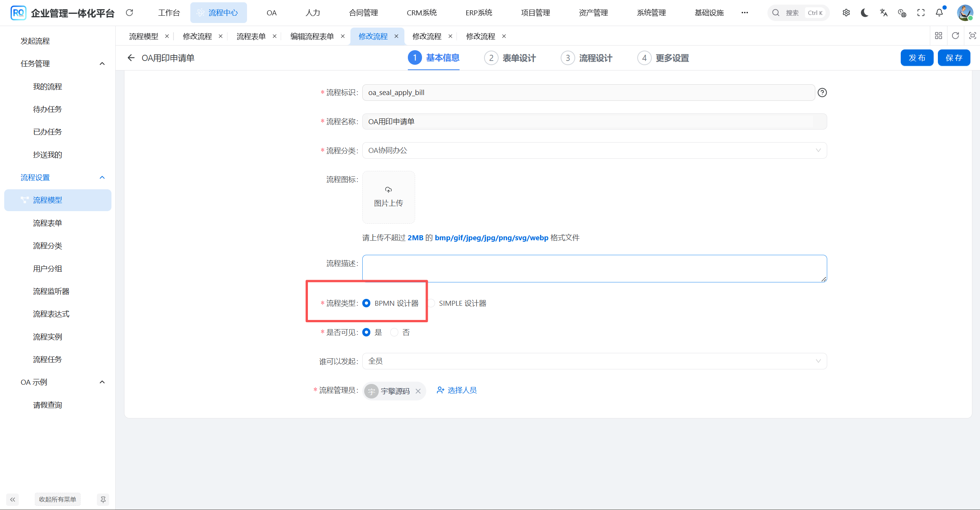
Task: Refresh tabs using the tab bar refresh icon
Action: point(955,36)
